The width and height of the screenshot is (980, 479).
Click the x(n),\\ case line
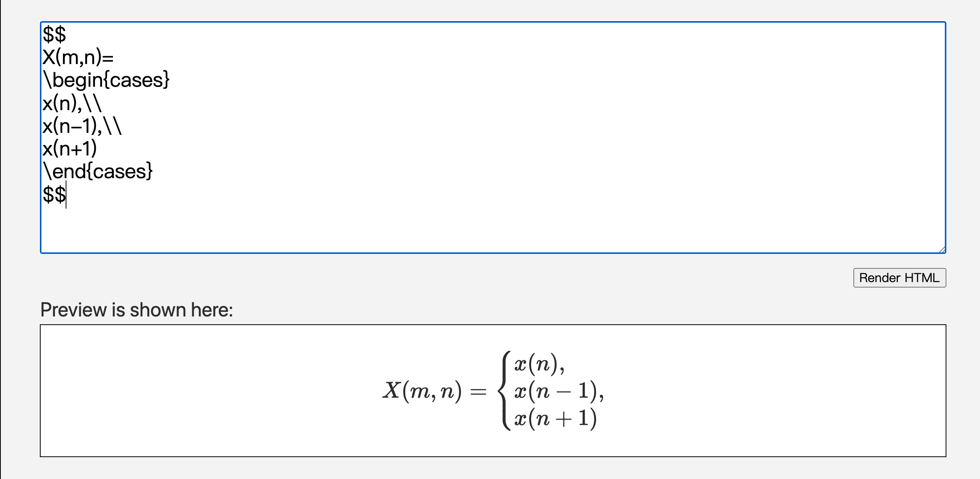point(70,103)
